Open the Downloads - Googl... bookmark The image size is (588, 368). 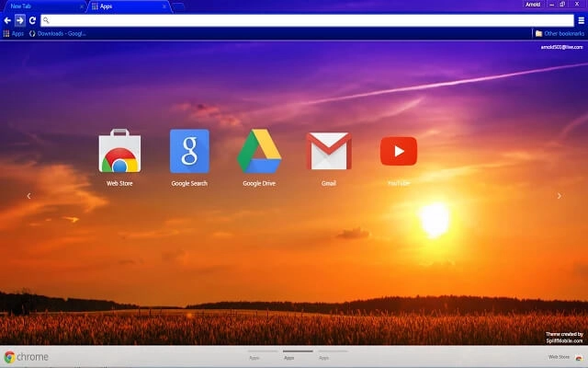58,33
